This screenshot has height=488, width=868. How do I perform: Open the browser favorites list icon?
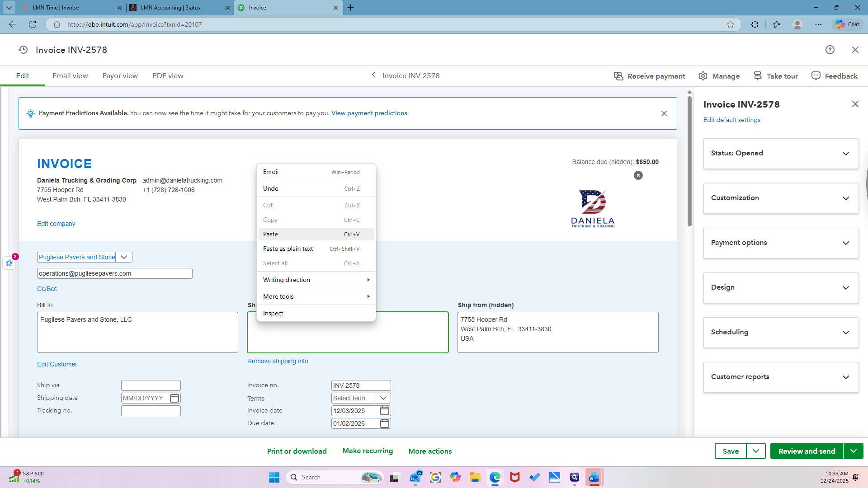point(777,24)
